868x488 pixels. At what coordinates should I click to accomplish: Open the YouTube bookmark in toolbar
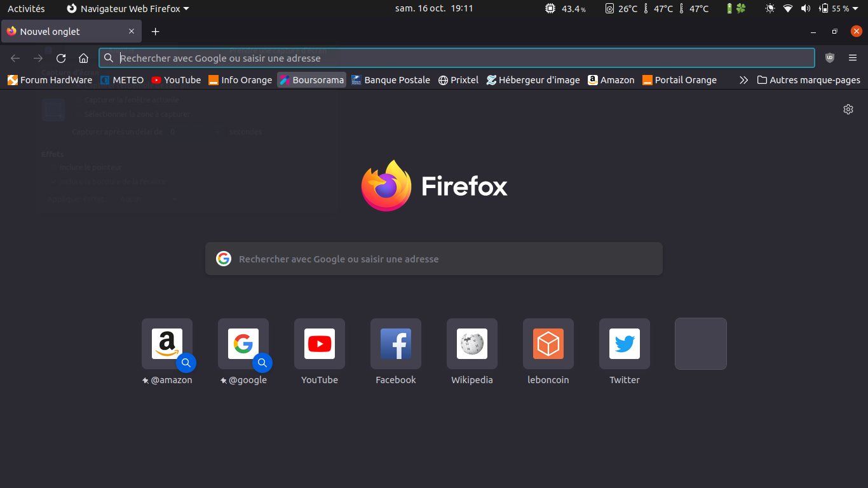pyautogui.click(x=176, y=80)
